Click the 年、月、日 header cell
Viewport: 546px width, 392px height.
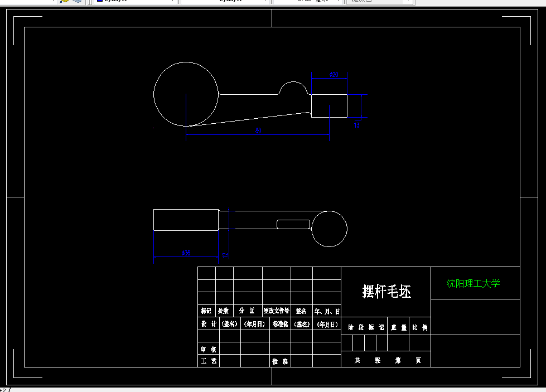pos(327,311)
